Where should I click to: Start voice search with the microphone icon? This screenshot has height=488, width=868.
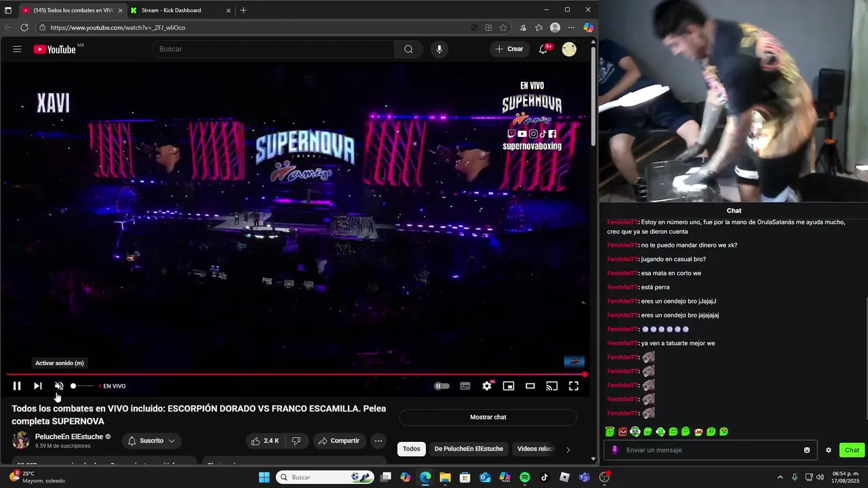(439, 49)
